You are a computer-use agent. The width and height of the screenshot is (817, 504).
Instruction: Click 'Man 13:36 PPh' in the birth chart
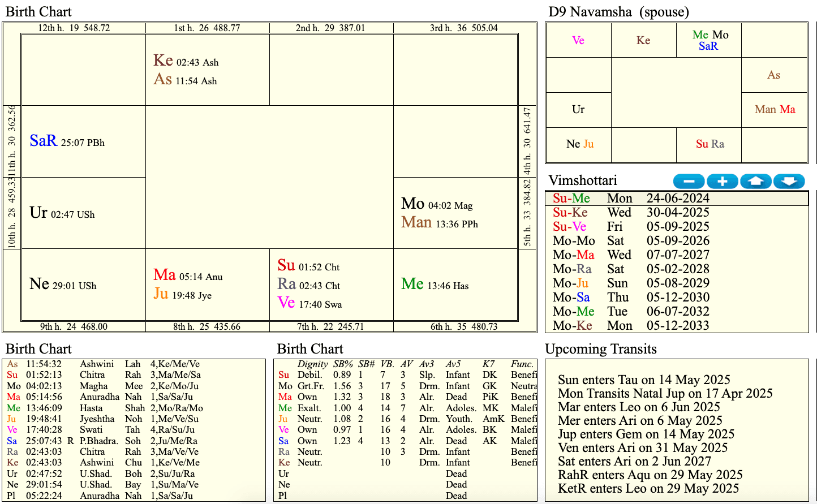(x=440, y=222)
